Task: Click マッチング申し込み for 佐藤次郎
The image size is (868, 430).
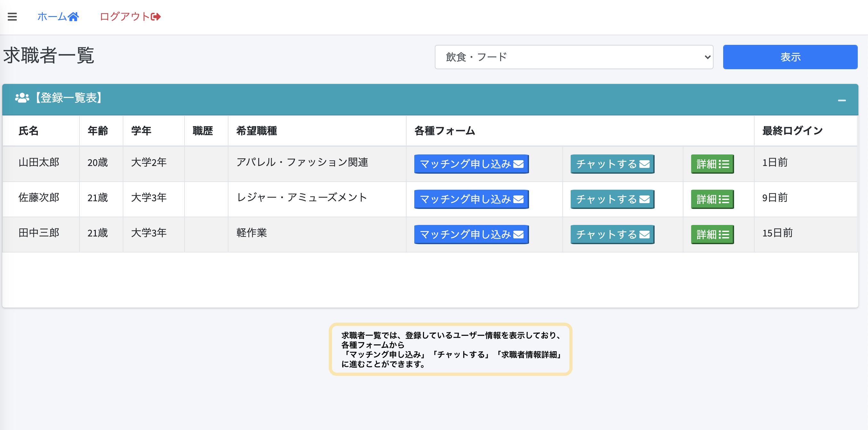Action: (x=471, y=199)
